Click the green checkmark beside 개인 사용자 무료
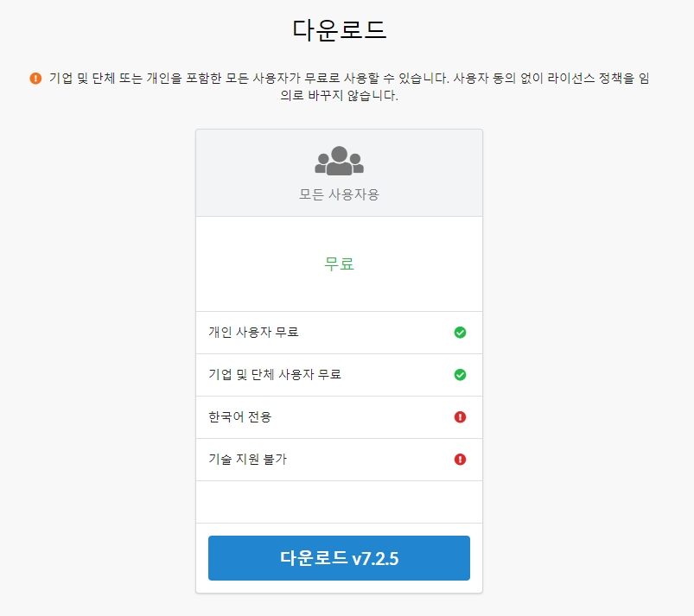 pos(459,332)
